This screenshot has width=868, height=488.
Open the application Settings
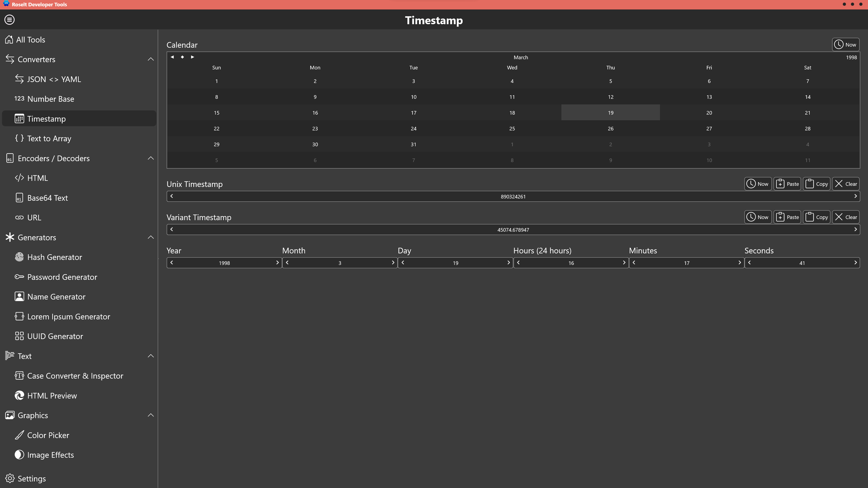pyautogui.click(x=31, y=478)
